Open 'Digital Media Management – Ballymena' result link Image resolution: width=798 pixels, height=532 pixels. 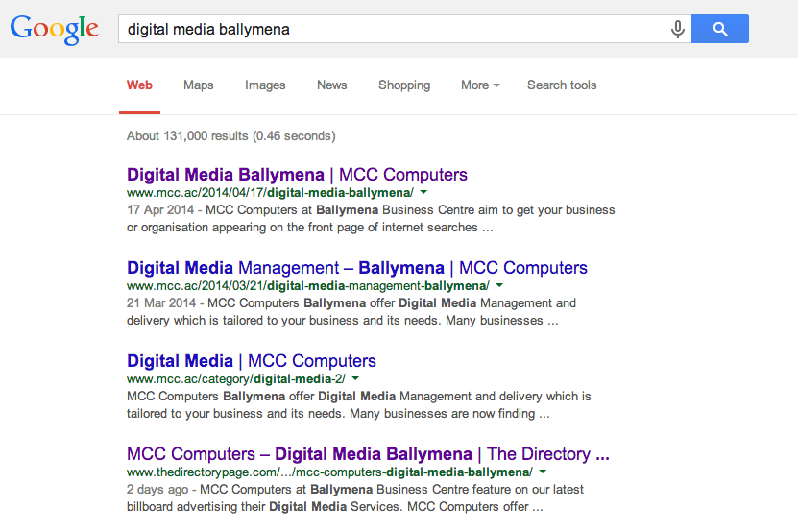(x=357, y=268)
